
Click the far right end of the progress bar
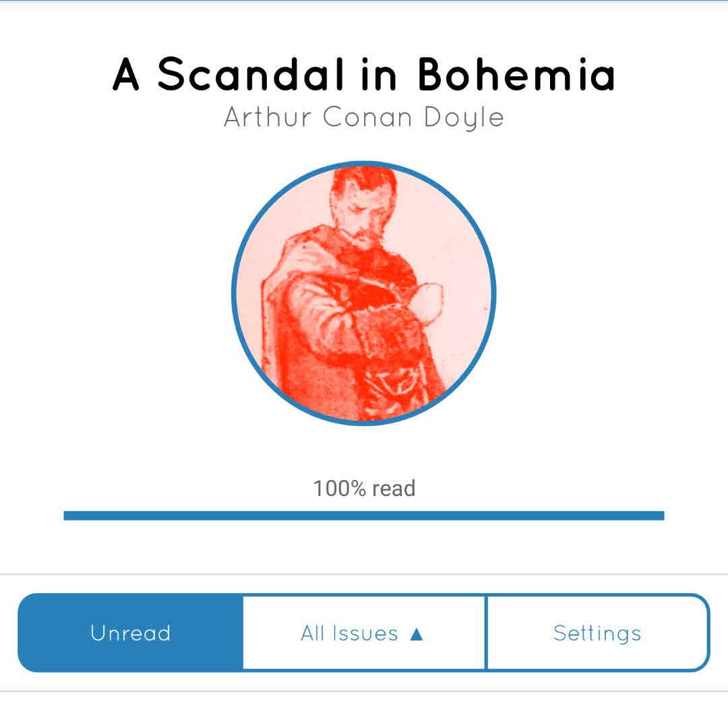pyautogui.click(x=659, y=516)
